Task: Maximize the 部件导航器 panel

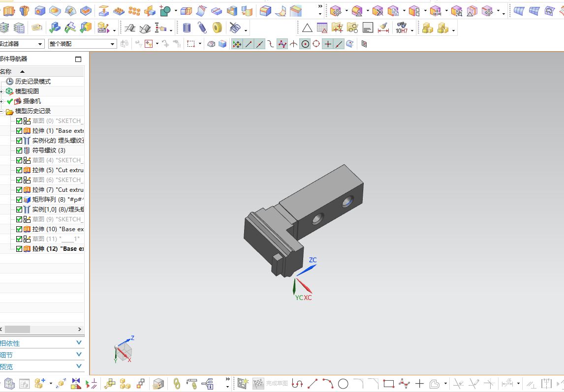Action: click(x=78, y=60)
